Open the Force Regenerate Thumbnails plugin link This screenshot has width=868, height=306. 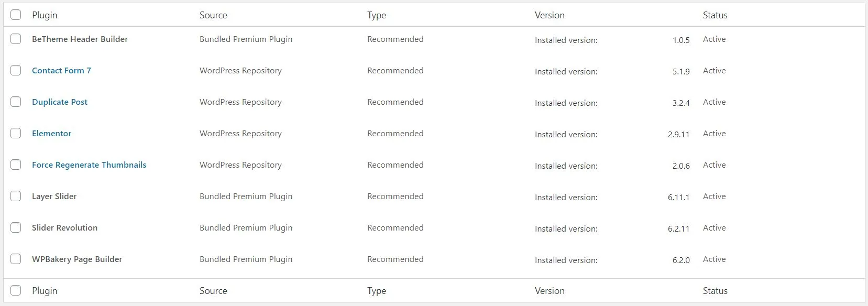[x=89, y=165]
